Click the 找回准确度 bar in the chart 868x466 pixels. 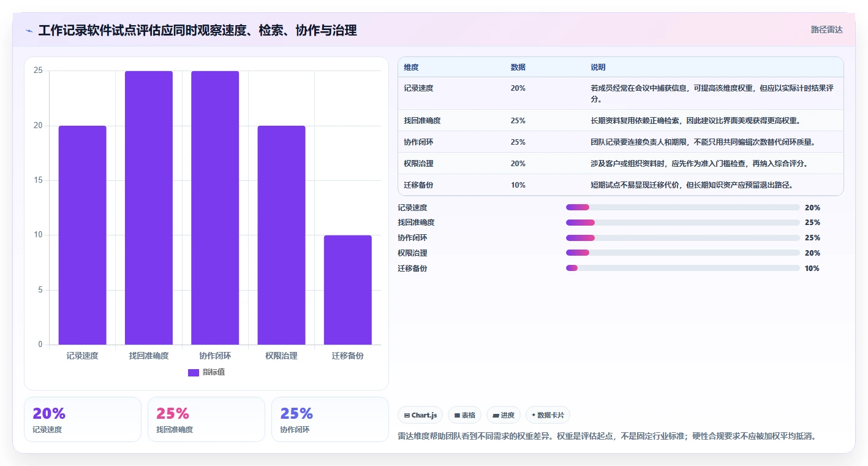149,208
